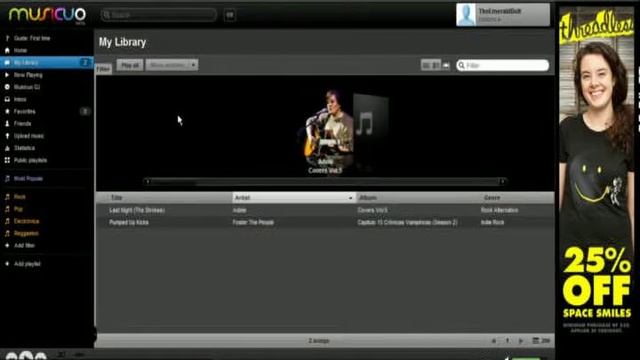This screenshot has width=640, height=360.
Task: Select the Last Night (The Strokes) song row
Action: coord(325,210)
